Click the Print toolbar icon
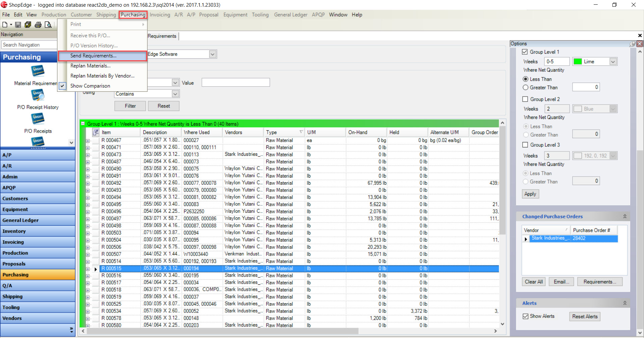Screen dimensions: 644x338 [38, 24]
